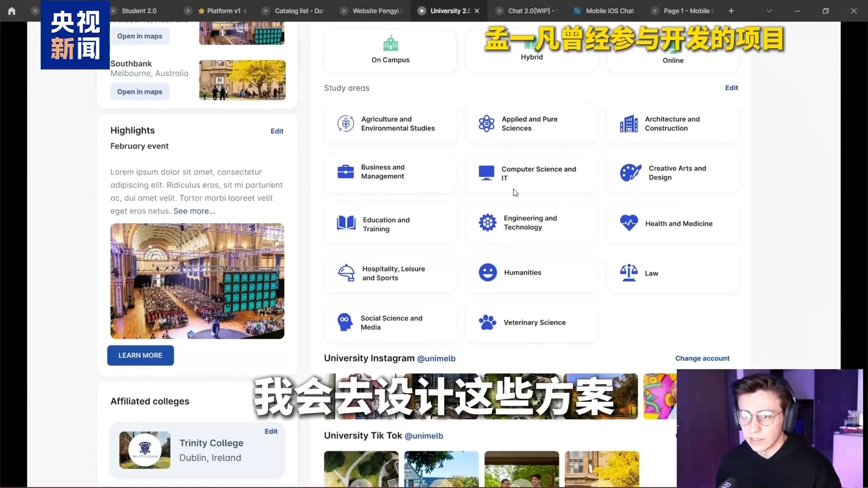868x488 pixels.
Task: Switch to the Student 2.0 tab
Action: pos(139,11)
